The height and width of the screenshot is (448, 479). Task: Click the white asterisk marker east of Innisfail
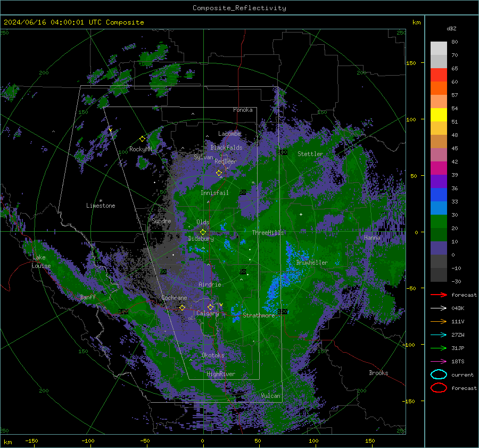[253, 183]
